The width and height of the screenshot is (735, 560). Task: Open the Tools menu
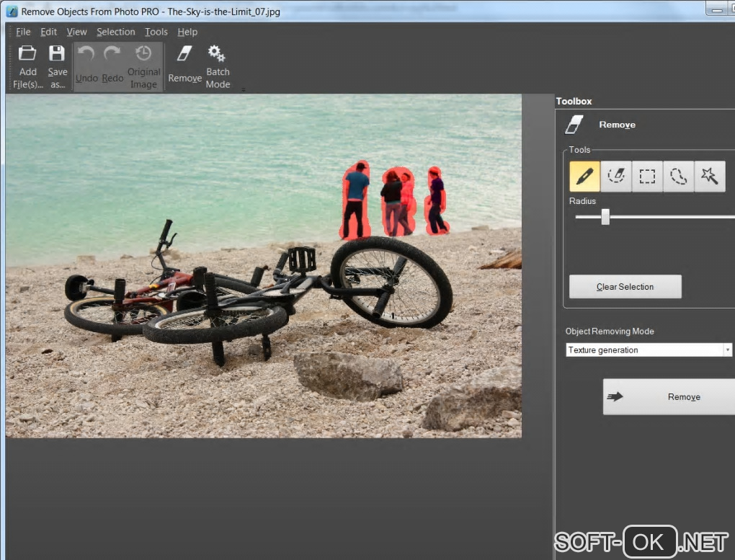pyautogui.click(x=156, y=32)
